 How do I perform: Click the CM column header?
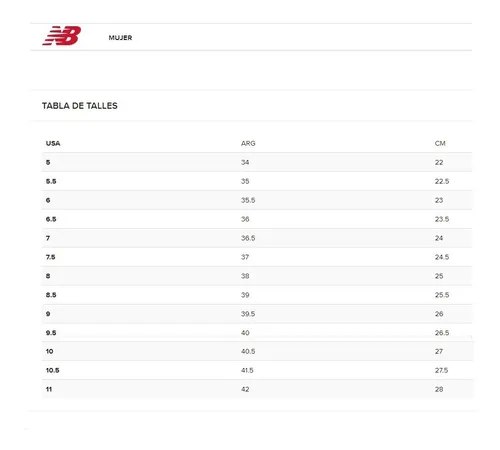440,143
